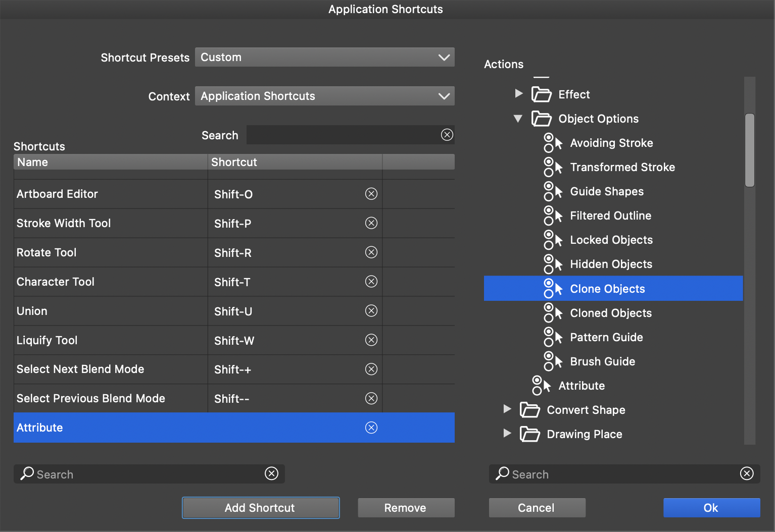Select the Hidden Objects action
This screenshot has height=532, width=775.
coord(611,264)
